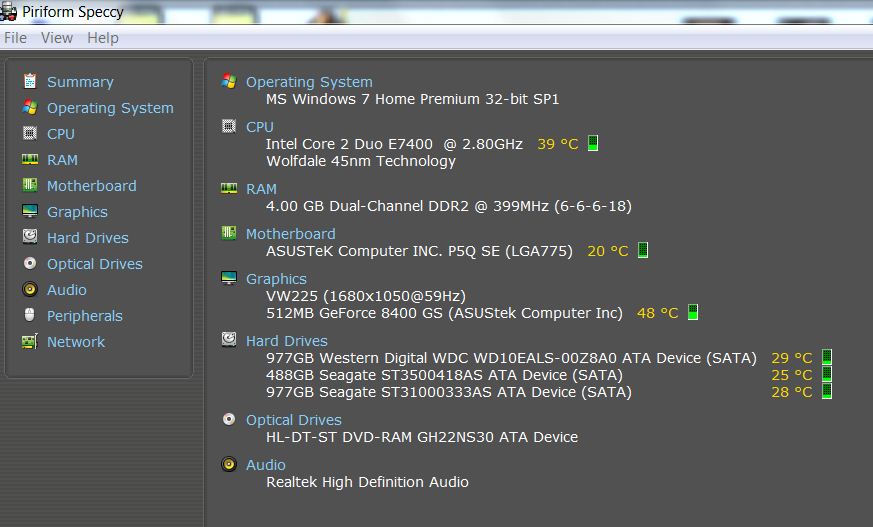Click the board icon beside summary Motherboard heading

229,233
